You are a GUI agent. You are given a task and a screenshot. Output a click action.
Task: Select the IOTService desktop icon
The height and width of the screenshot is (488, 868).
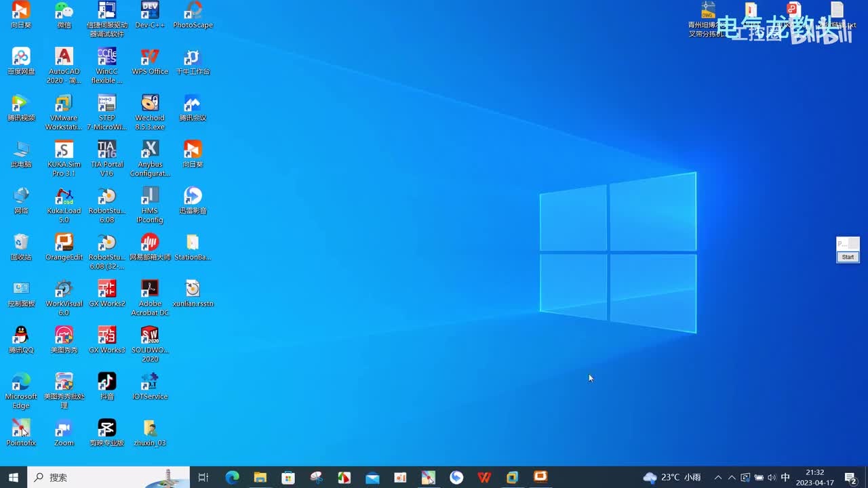pyautogui.click(x=150, y=387)
